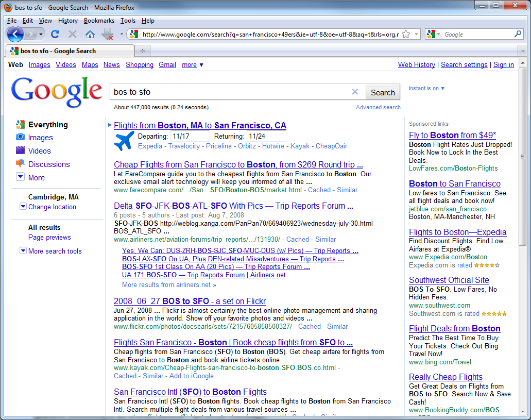This screenshot has height=420, width=531.
Task: Click the Firefox icon in title bar
Action: tap(8, 7)
